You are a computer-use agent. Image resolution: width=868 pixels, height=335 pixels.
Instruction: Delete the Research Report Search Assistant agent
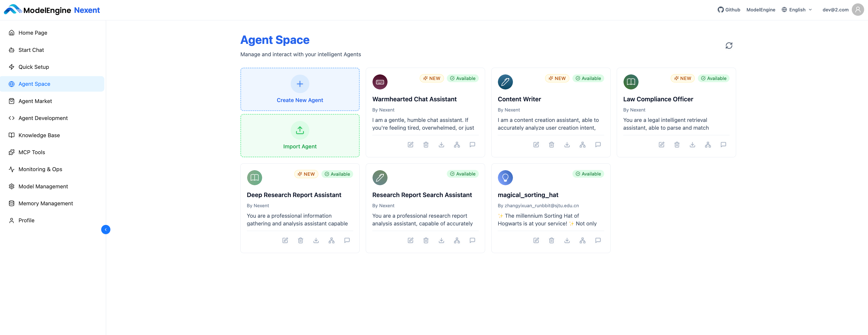coord(426,240)
